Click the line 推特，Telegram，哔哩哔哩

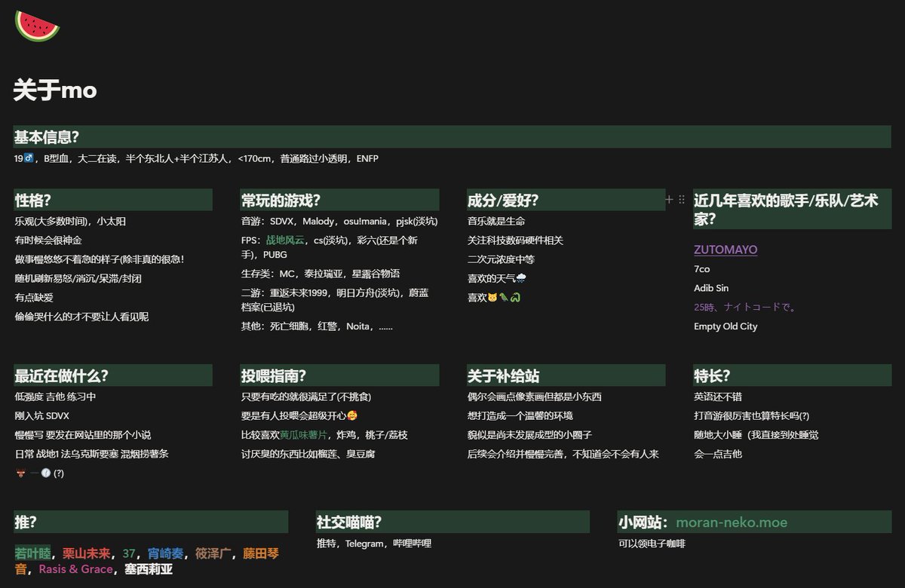point(374,544)
